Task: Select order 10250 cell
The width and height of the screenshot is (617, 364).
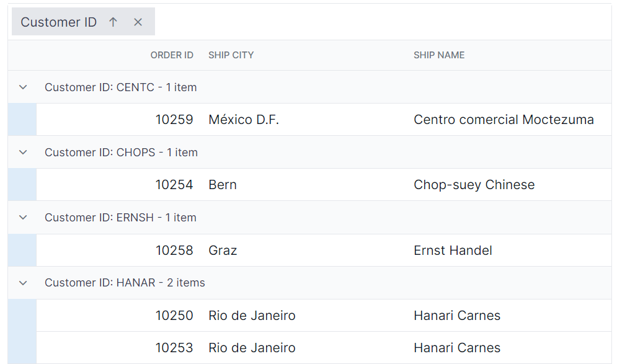Action: [x=174, y=316]
